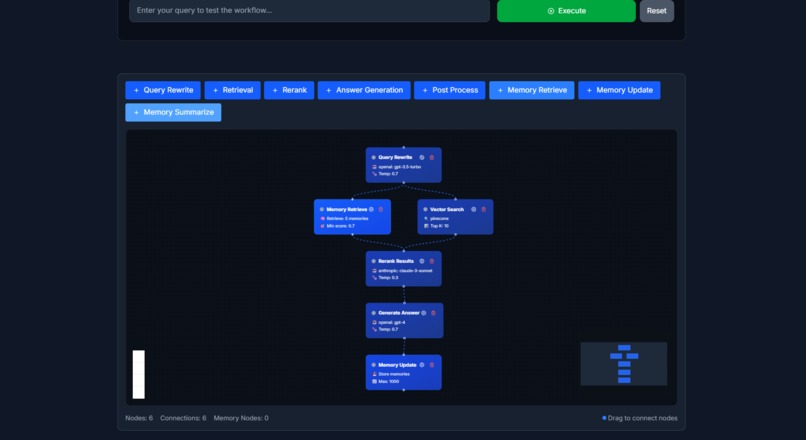This screenshot has height=440, width=806.
Task: Click trash icon on Rerank Results node
Action: pos(432,261)
